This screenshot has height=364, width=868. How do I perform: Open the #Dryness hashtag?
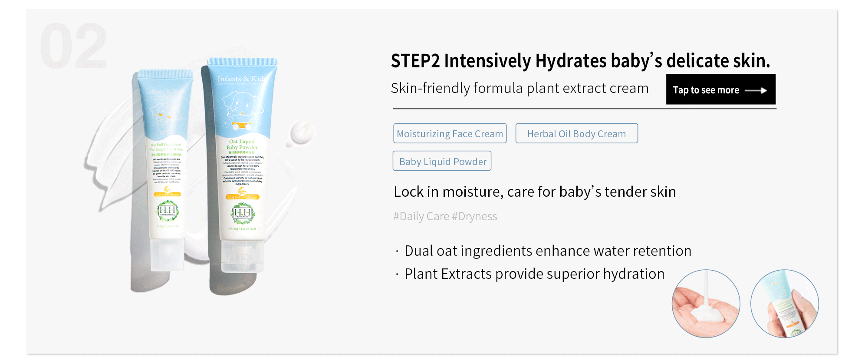[474, 216]
